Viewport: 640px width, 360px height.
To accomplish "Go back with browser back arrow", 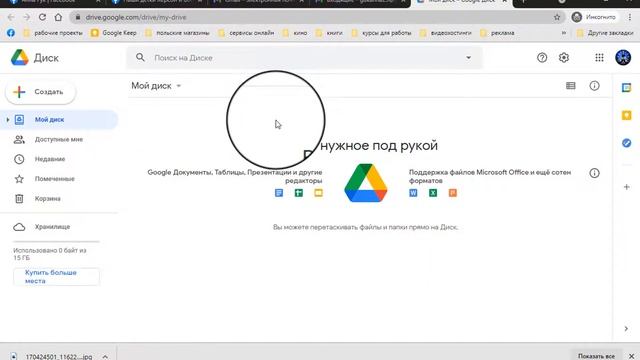I will click(x=11, y=17).
